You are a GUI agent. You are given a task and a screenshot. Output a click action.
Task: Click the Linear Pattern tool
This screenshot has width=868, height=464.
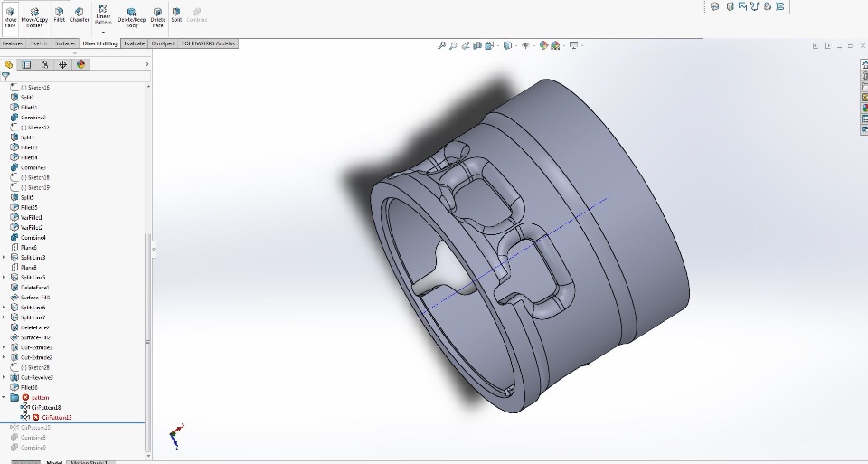103,15
